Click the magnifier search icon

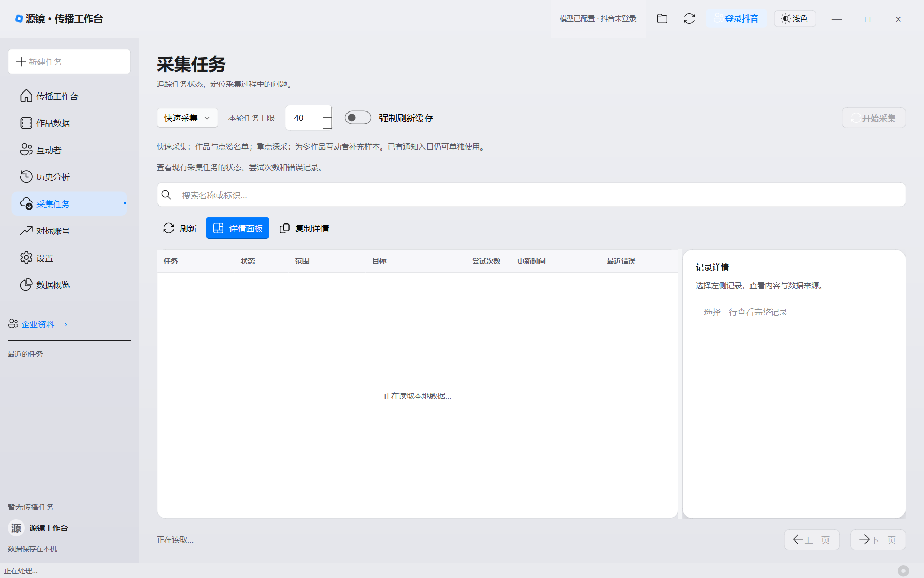pos(166,195)
